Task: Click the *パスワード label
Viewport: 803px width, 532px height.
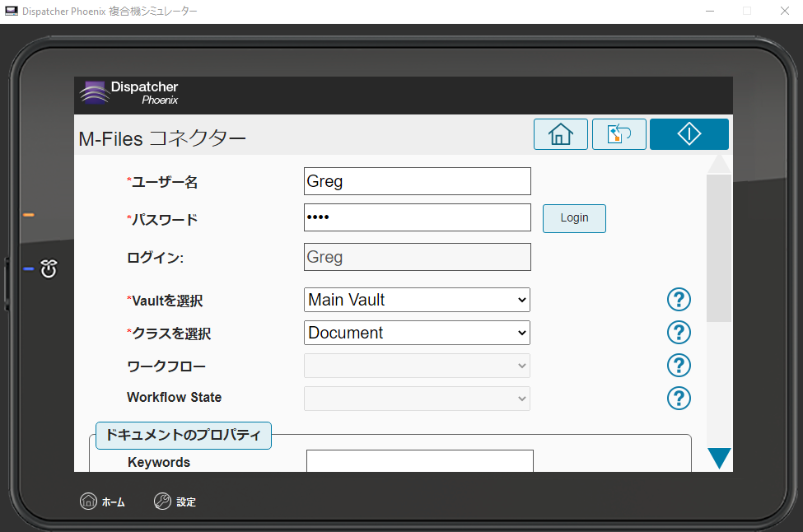Action: (x=162, y=220)
